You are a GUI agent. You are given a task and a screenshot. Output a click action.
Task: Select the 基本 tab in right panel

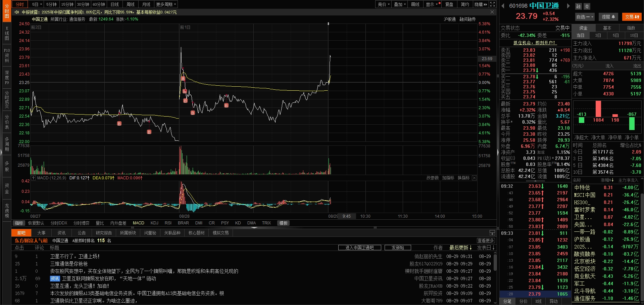[x=607, y=28]
